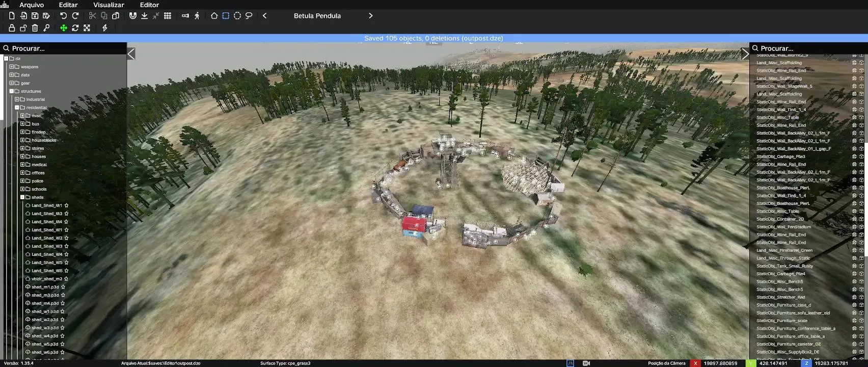Click the Lock padlock icon
The width and height of the screenshot is (868, 367).
(12, 28)
